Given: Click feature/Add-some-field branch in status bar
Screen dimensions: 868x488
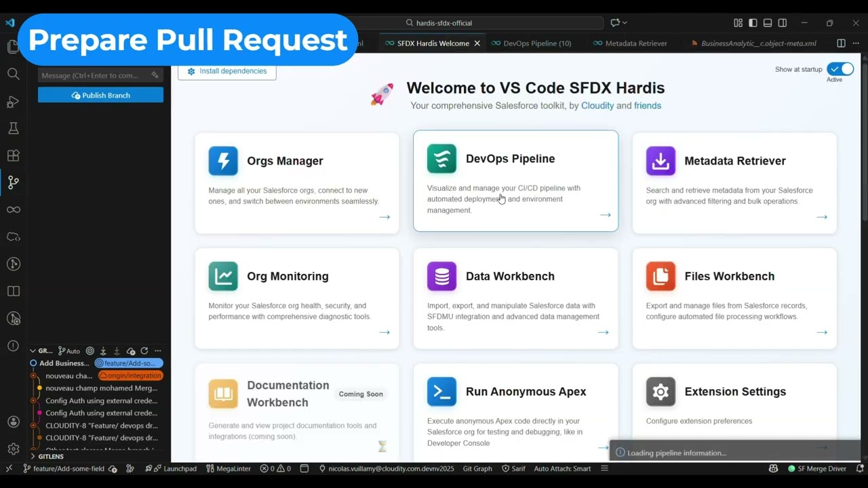Looking at the screenshot, I should point(62,468).
